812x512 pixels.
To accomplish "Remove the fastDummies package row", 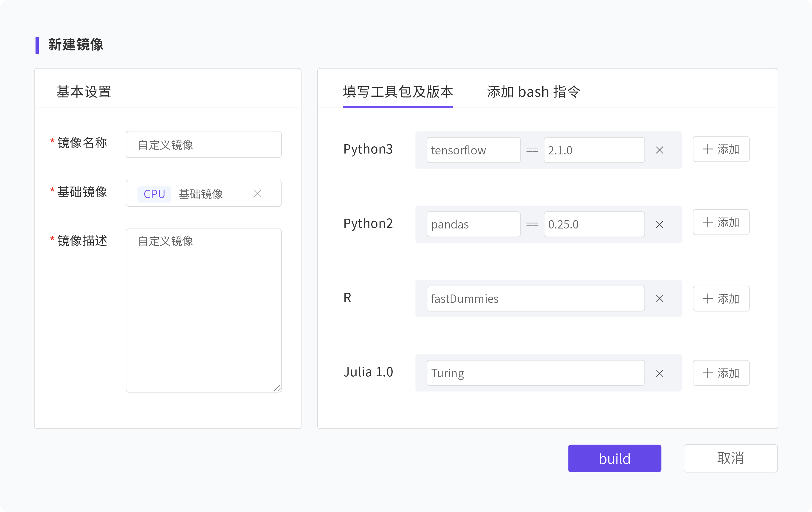I will (x=659, y=298).
